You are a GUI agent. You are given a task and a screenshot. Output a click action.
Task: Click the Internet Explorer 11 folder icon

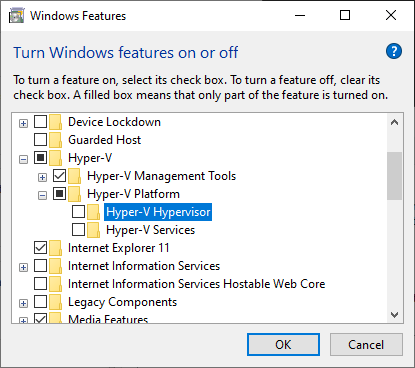(x=55, y=248)
